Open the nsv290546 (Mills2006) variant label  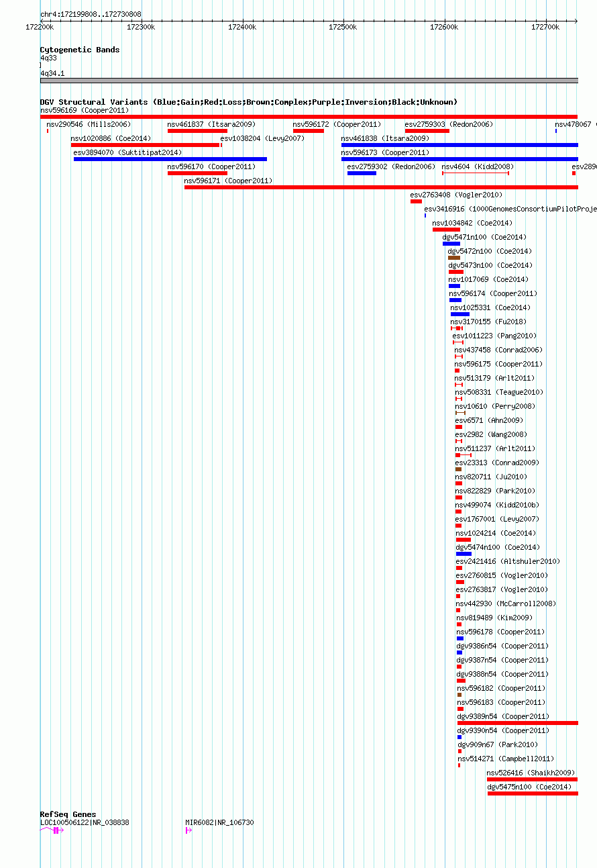(x=89, y=124)
